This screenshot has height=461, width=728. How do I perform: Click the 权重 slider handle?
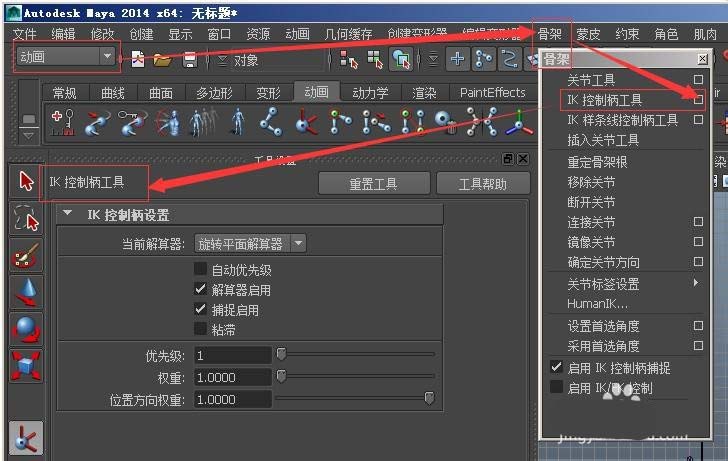coord(281,376)
